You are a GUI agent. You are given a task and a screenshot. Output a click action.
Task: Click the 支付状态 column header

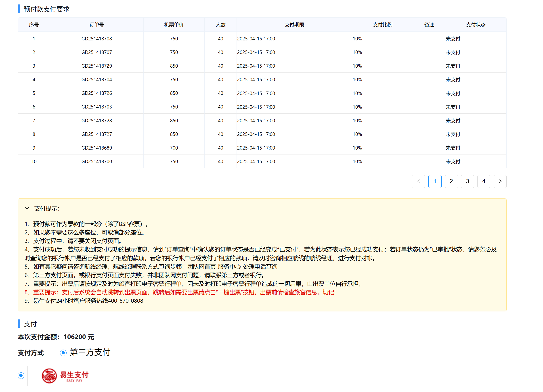475,25
